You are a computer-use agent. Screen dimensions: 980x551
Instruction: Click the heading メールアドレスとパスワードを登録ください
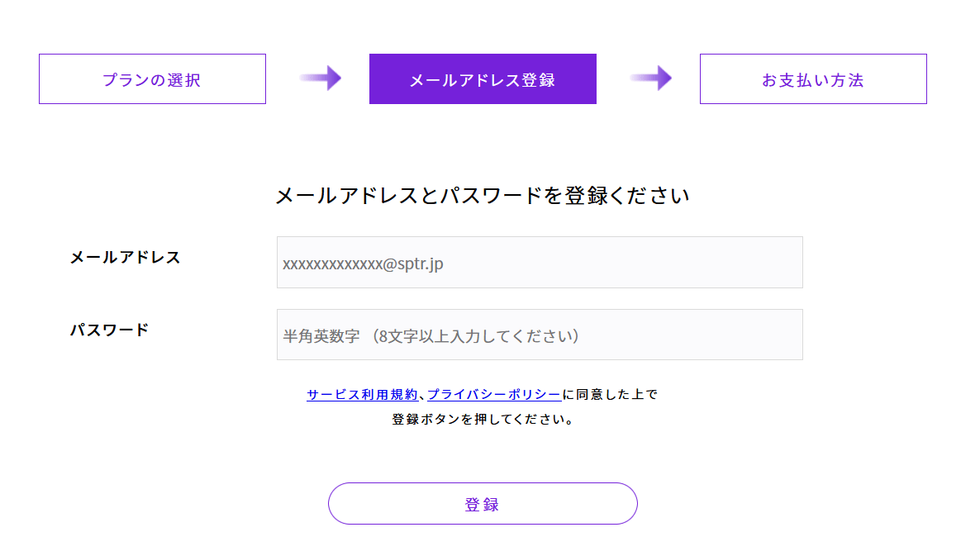[x=483, y=196]
